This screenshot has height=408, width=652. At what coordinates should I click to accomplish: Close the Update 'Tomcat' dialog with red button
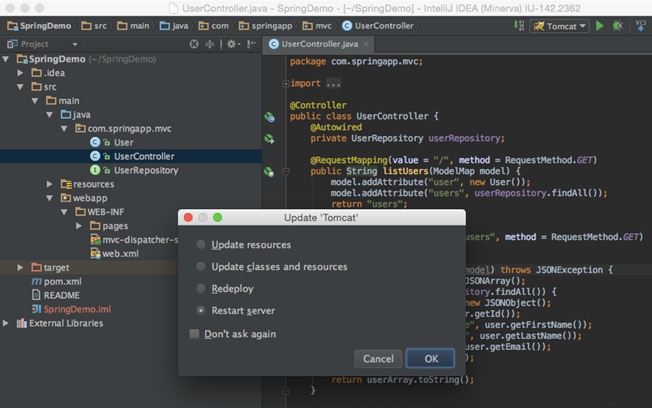pos(188,218)
